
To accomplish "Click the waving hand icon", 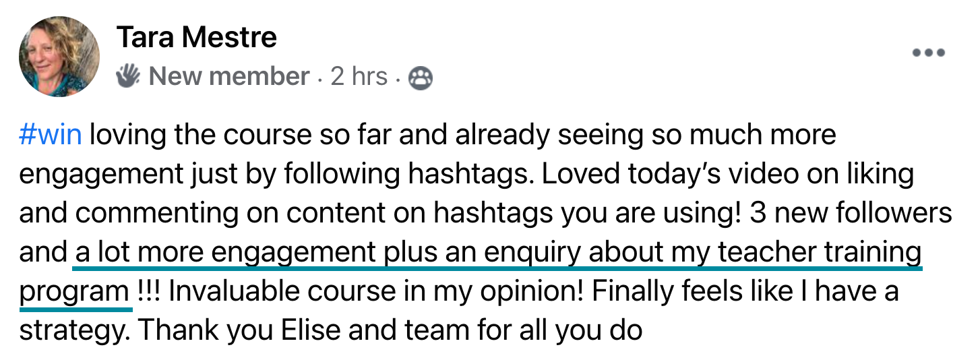I will [127, 77].
